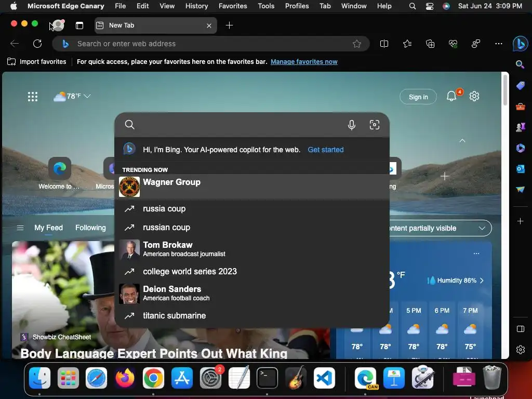
Task: Open the Favorites menu
Action: coord(233,6)
